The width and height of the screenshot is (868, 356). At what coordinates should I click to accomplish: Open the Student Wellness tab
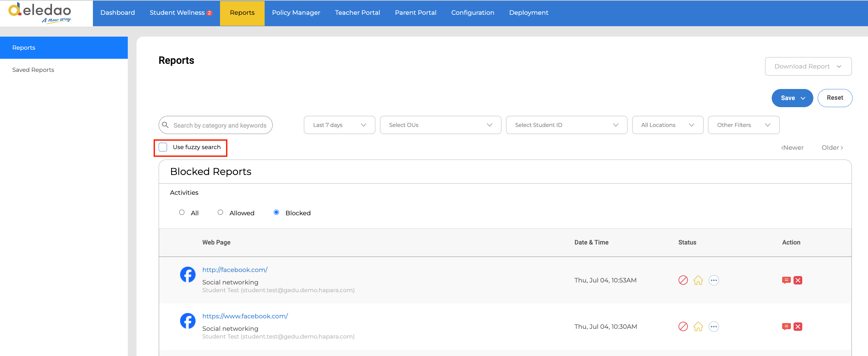coord(180,12)
